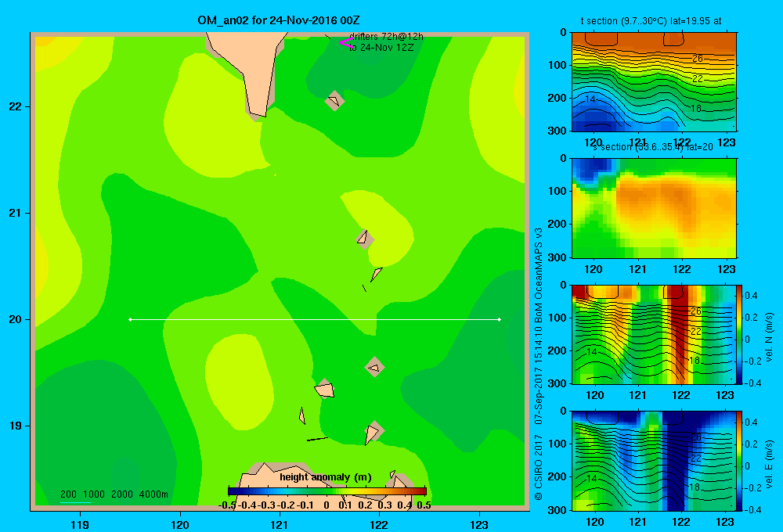This screenshot has width=783, height=532.
Task: Click the '200 1000 2000 4000m' depth legend
Action: click(114, 494)
